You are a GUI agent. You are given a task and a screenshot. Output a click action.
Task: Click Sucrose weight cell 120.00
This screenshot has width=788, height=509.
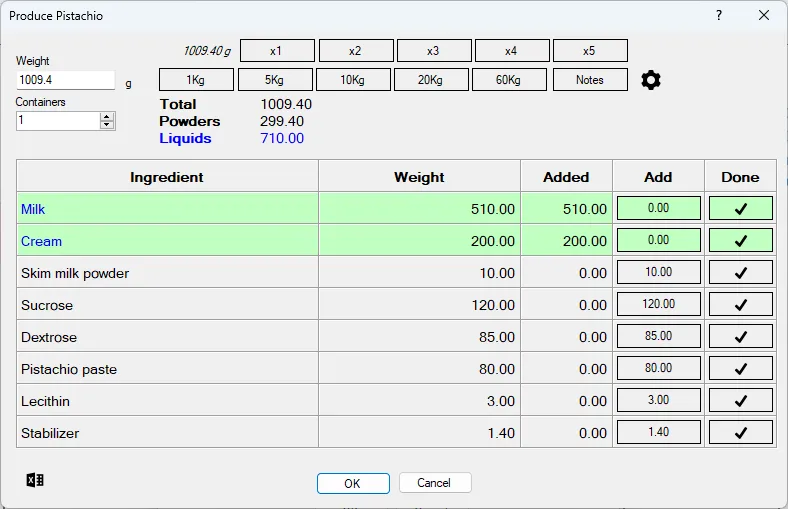point(420,305)
